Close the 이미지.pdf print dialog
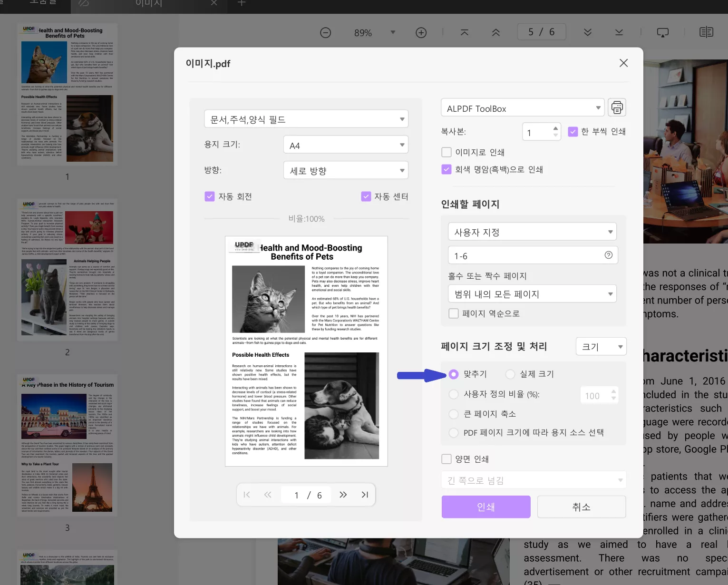Viewport: 728px width, 585px height. [x=624, y=63]
